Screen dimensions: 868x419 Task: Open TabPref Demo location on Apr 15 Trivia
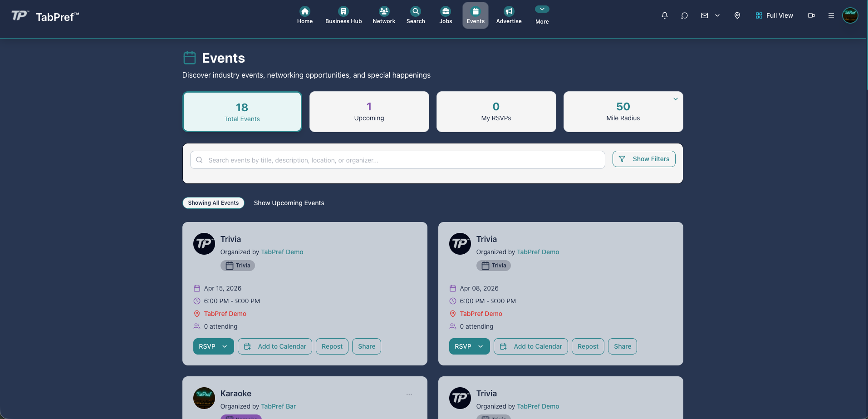click(x=225, y=314)
